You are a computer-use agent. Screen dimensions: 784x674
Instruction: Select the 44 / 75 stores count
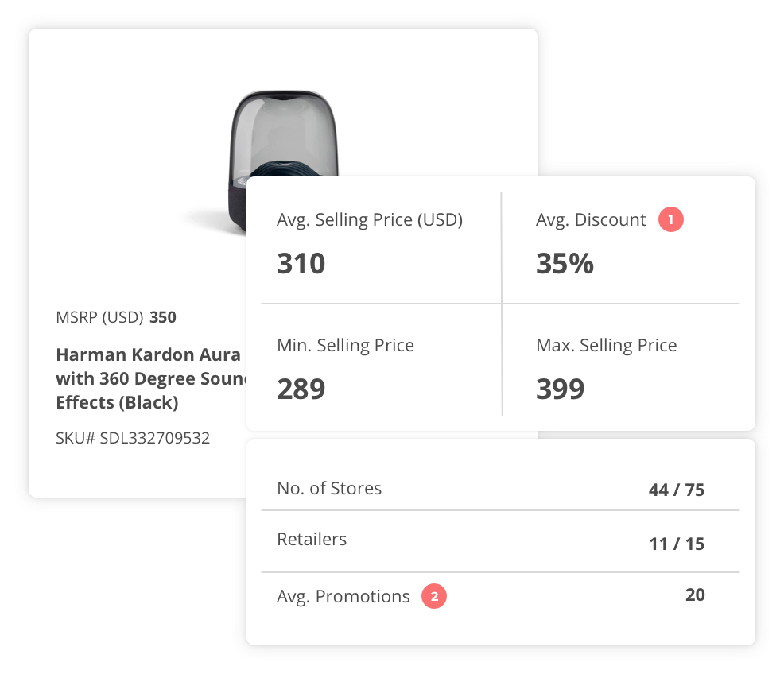(x=677, y=490)
